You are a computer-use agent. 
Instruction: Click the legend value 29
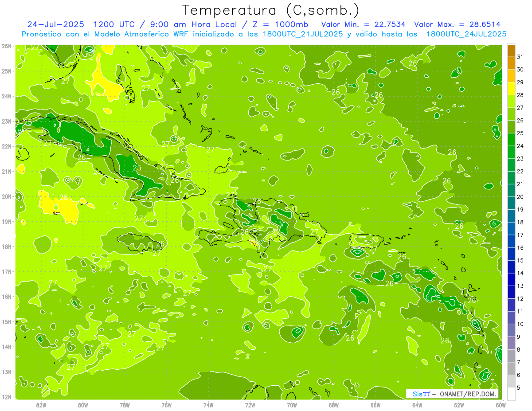pyautogui.click(x=520, y=82)
